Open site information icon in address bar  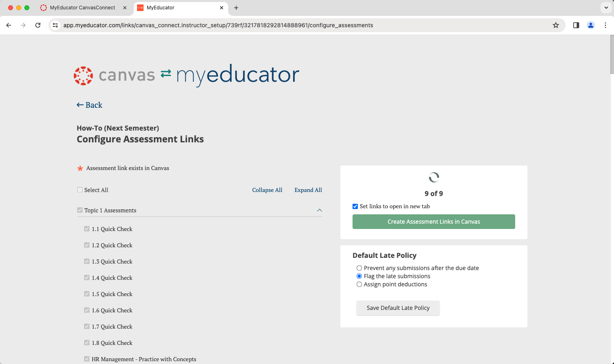click(x=56, y=25)
